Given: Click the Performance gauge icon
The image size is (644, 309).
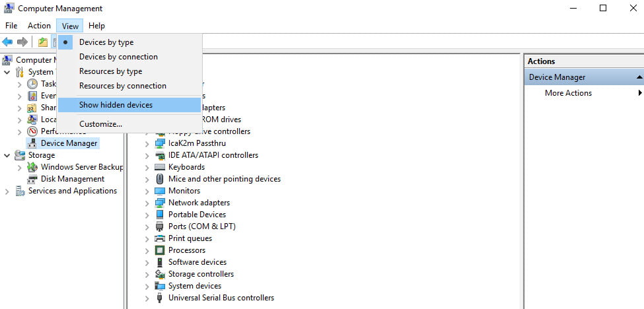Looking at the screenshot, I should click(x=32, y=131).
